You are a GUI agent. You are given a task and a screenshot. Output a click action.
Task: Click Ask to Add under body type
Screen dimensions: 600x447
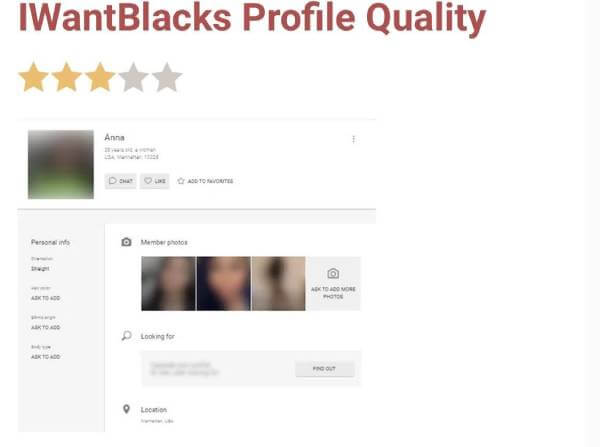(x=46, y=357)
